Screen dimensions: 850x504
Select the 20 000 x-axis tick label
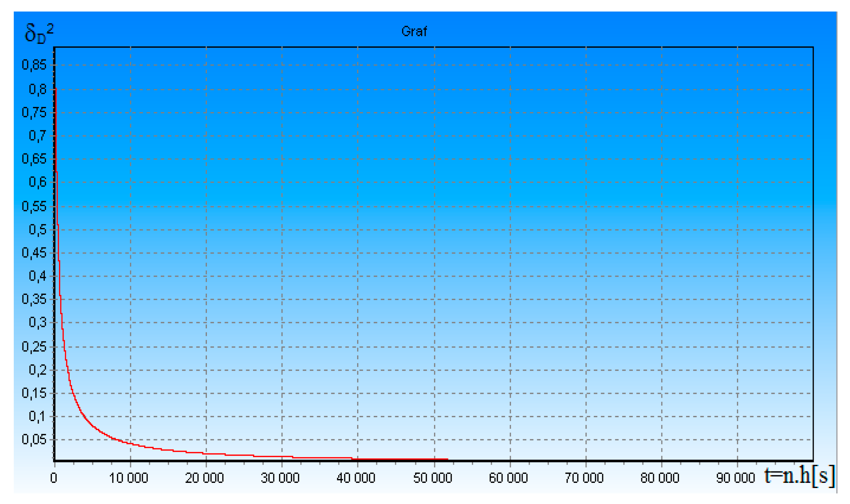pos(204,478)
